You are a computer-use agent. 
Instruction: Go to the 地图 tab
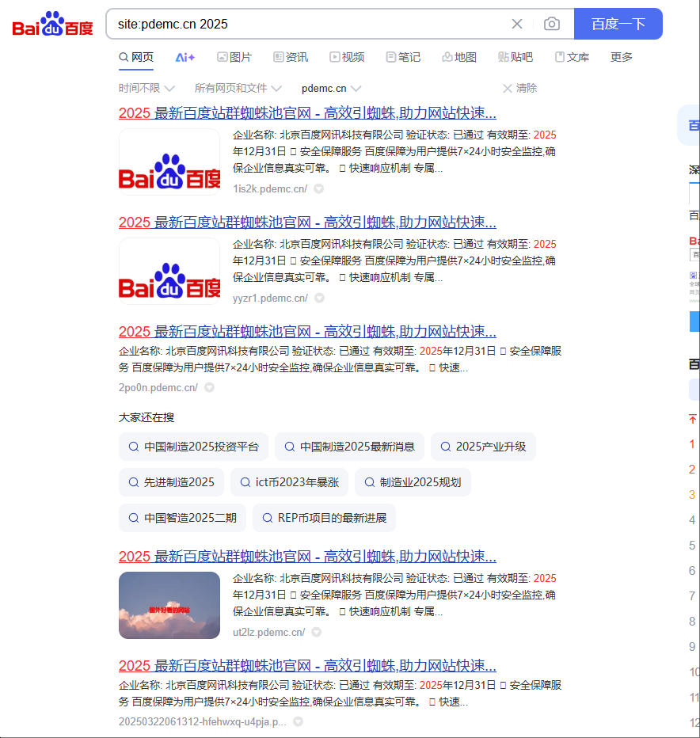(x=459, y=58)
